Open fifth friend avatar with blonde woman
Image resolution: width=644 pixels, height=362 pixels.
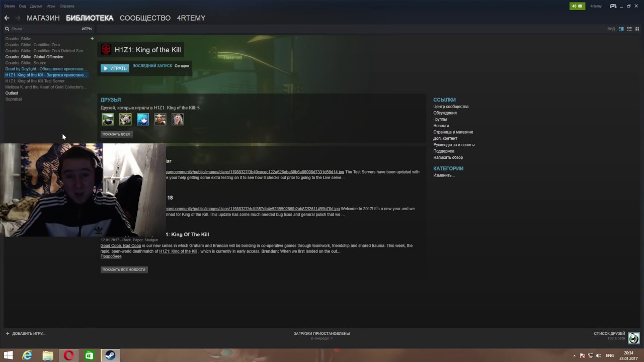point(178,119)
